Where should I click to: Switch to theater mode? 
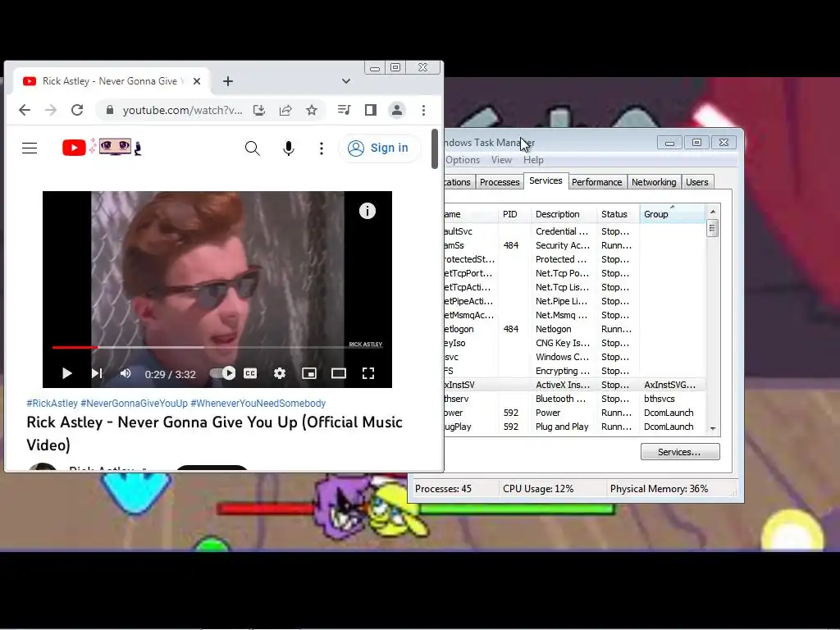(339, 373)
